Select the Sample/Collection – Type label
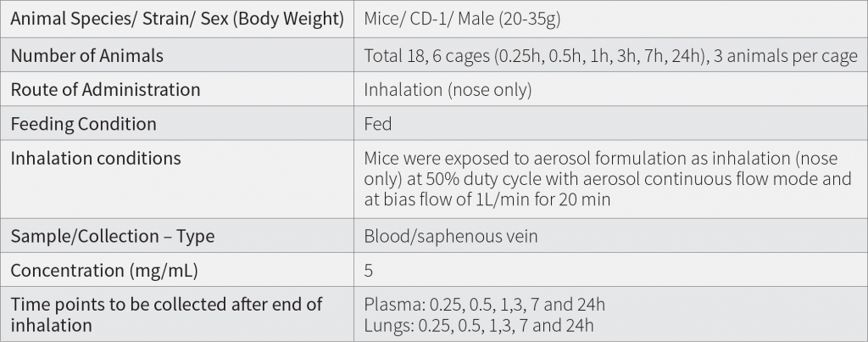Screen dimensions: 868x342 (113, 236)
